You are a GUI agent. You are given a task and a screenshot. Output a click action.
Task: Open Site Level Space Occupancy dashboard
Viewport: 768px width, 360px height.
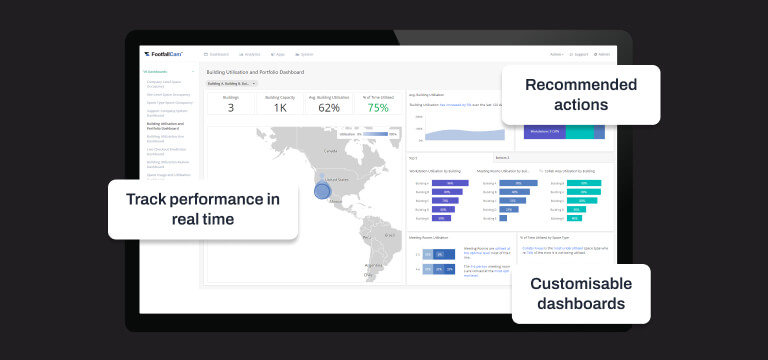point(168,95)
